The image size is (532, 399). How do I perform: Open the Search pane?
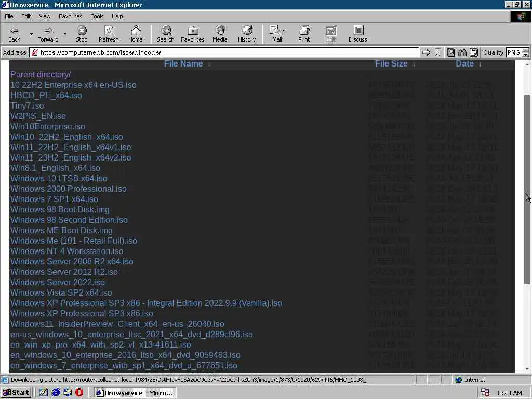[x=166, y=34]
